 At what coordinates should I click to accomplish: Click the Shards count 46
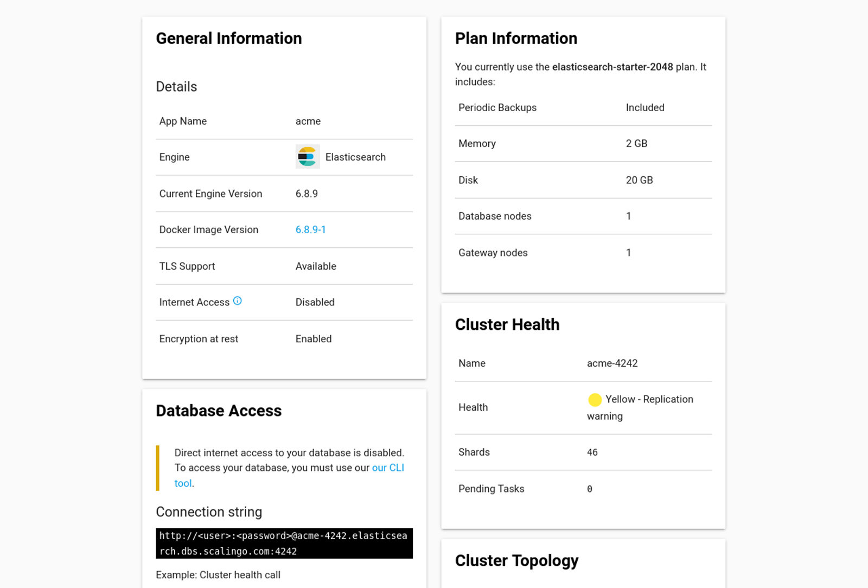(x=592, y=452)
